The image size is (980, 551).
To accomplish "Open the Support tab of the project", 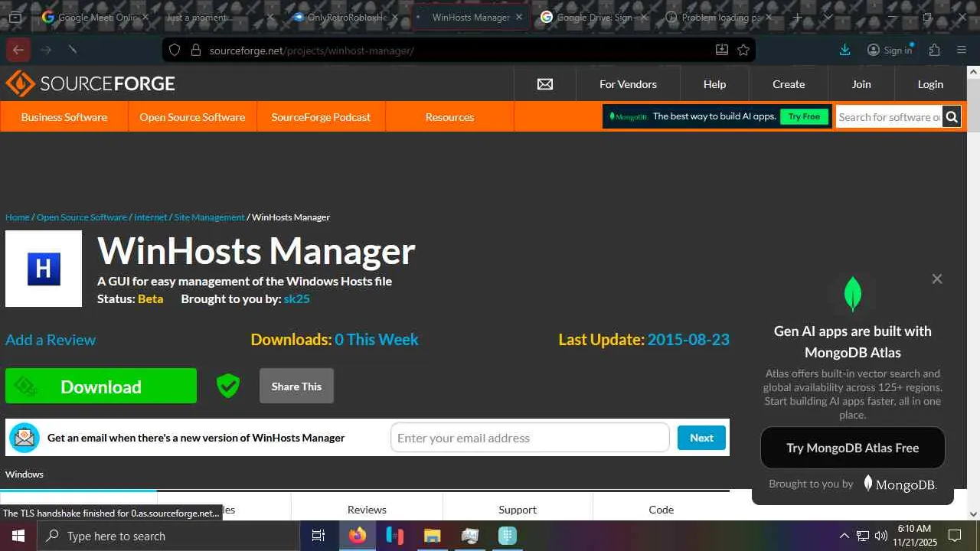I will click(518, 509).
